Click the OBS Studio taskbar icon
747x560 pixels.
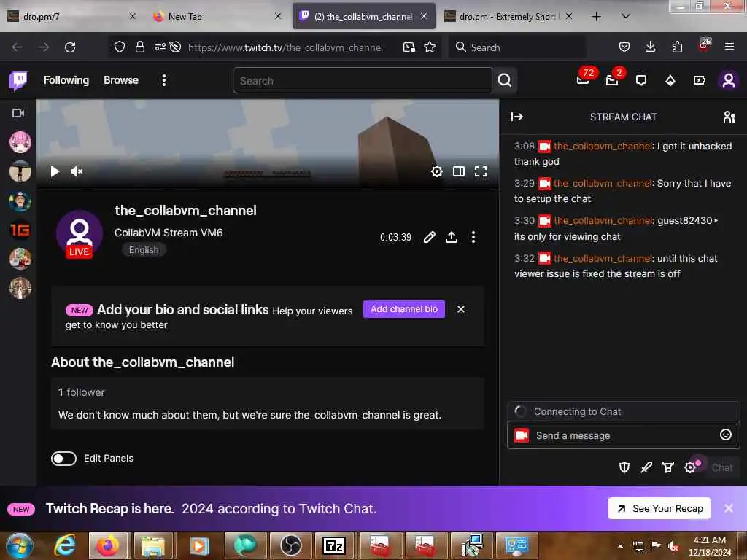pos(290,546)
